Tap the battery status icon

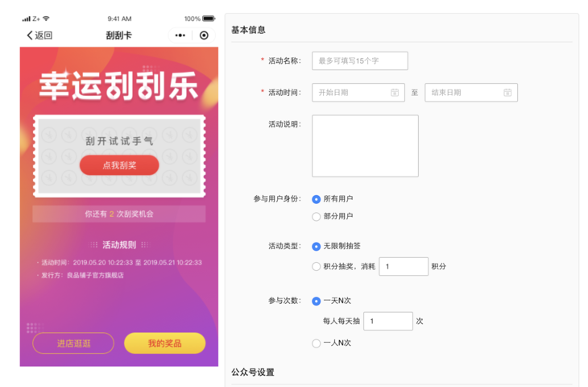[x=209, y=19]
